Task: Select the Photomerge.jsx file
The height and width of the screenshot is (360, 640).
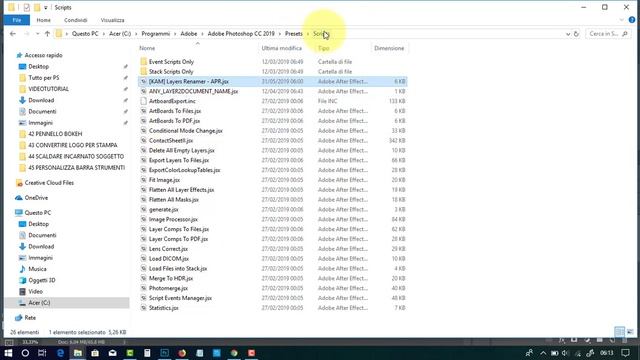Action: pos(168,288)
